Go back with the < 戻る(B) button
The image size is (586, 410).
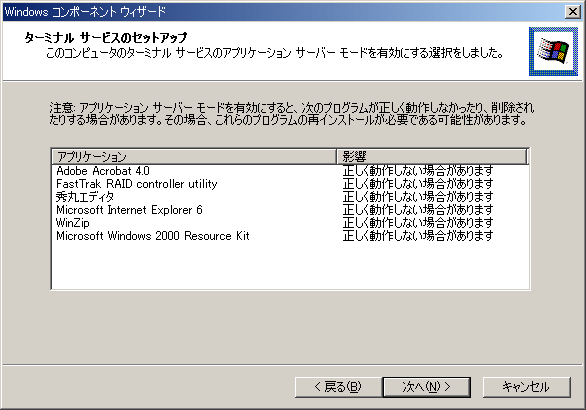tap(338, 387)
